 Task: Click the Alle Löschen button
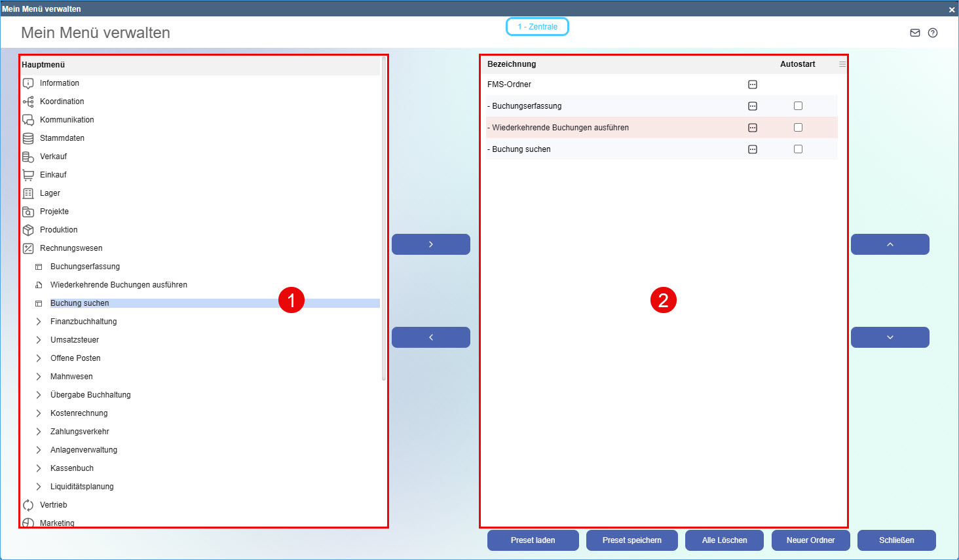click(x=724, y=540)
